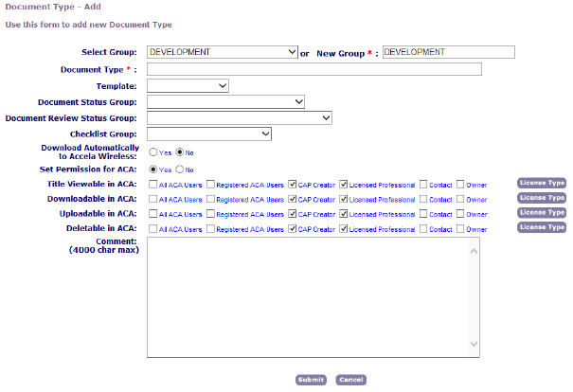Uncheck CAP Creator for Uploadable in ACA
Screen dimensions: 573x392
click(293, 213)
